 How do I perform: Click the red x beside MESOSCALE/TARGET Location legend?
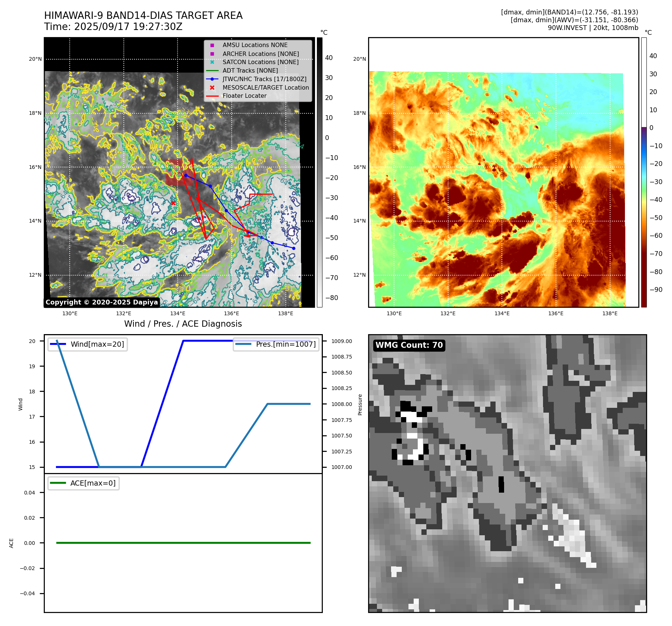[x=212, y=88]
